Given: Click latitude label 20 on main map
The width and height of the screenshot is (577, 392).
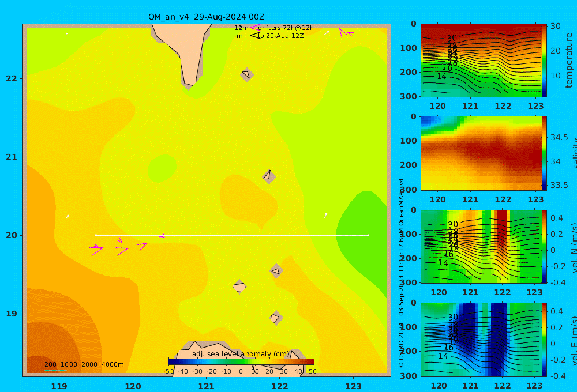Looking at the screenshot, I should coord(12,235).
